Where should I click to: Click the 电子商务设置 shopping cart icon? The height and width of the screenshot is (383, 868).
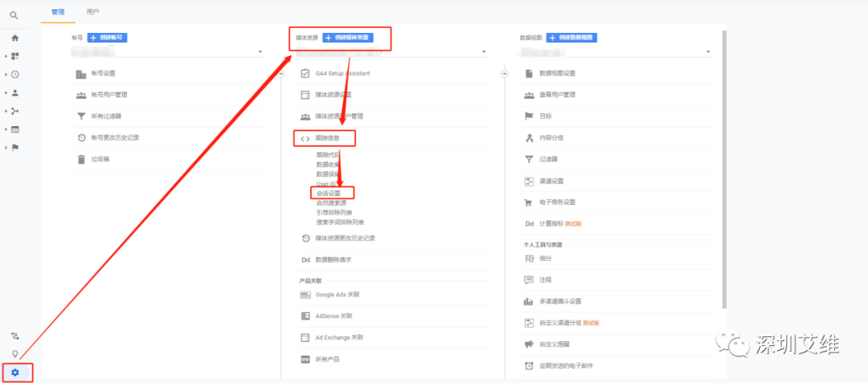click(x=529, y=202)
